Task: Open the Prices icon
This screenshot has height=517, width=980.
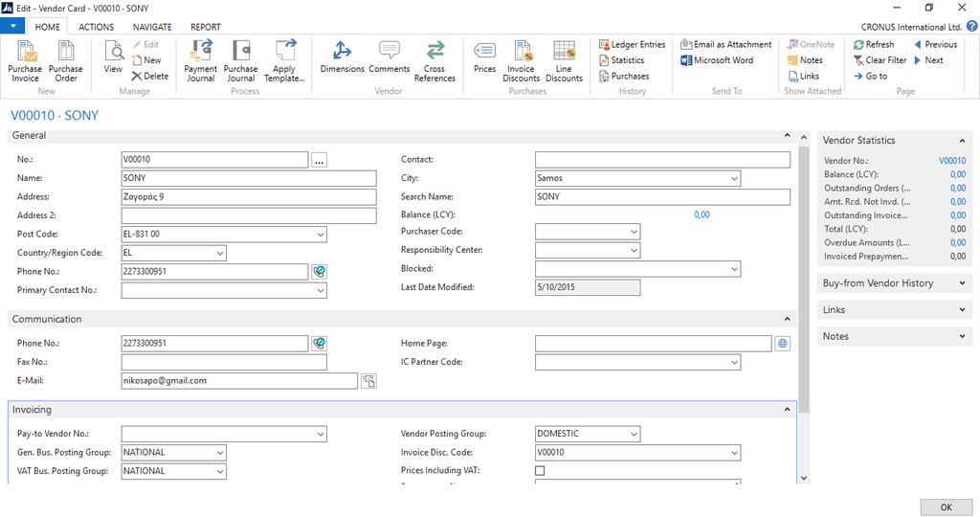Action: pyautogui.click(x=484, y=56)
